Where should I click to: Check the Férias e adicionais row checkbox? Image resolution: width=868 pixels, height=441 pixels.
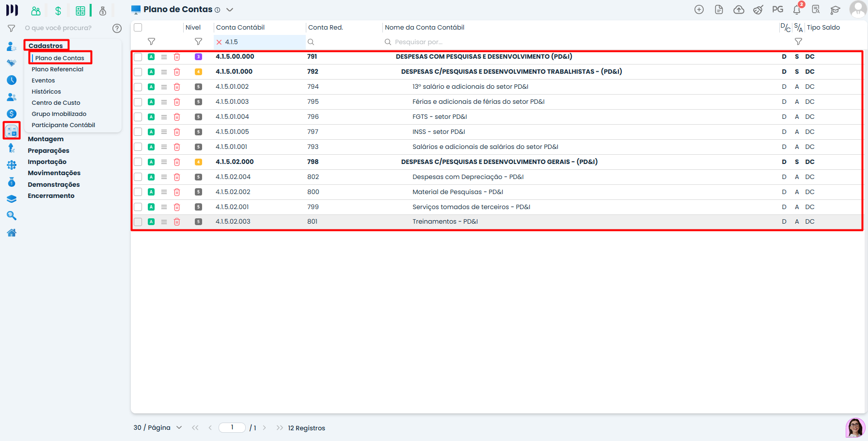tap(138, 102)
